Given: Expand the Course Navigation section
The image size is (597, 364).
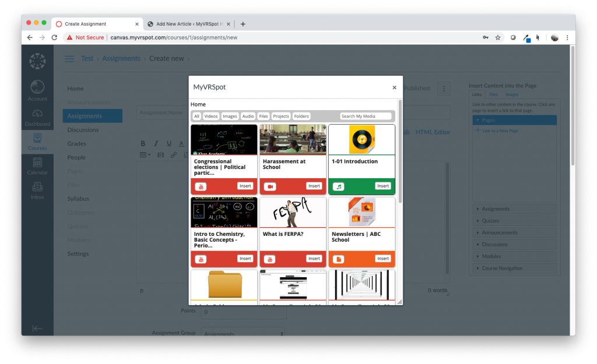Looking at the screenshot, I should pyautogui.click(x=515, y=268).
